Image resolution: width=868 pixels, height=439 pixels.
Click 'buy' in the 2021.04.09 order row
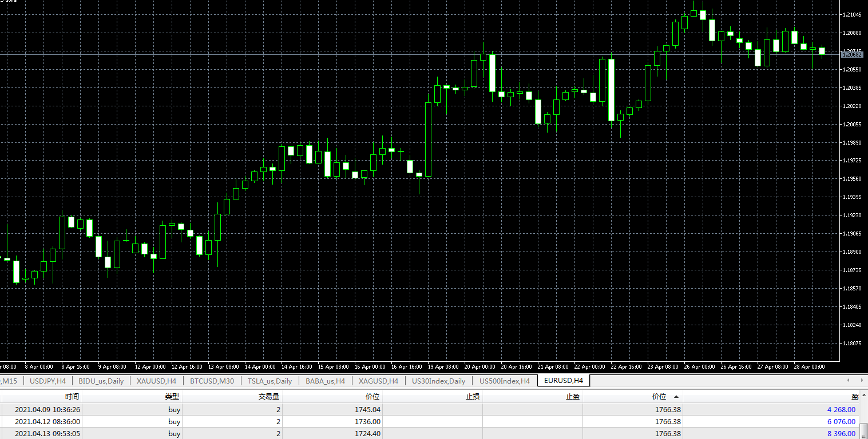(x=174, y=409)
